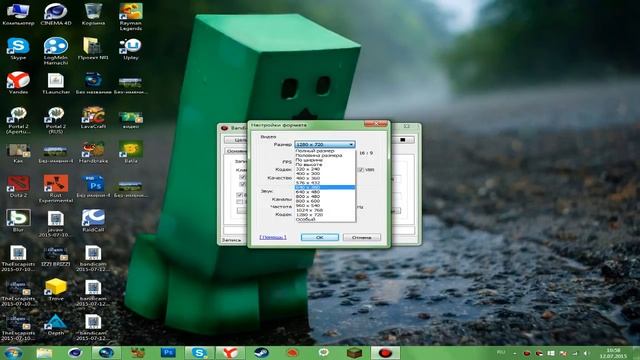This screenshot has width=640, height=360.
Task: Open File Explorer from the taskbar
Action: (x=44, y=353)
